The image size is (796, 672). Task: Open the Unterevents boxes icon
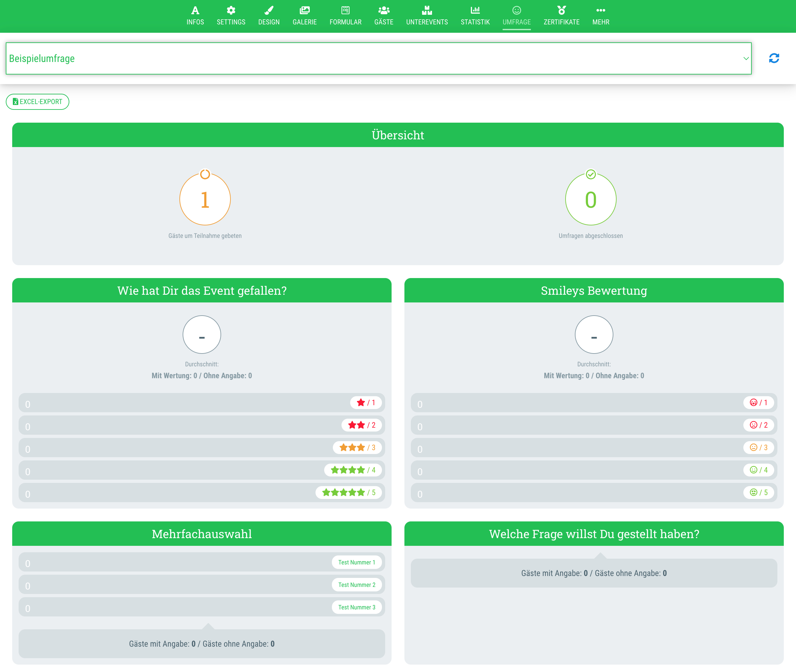[427, 10]
